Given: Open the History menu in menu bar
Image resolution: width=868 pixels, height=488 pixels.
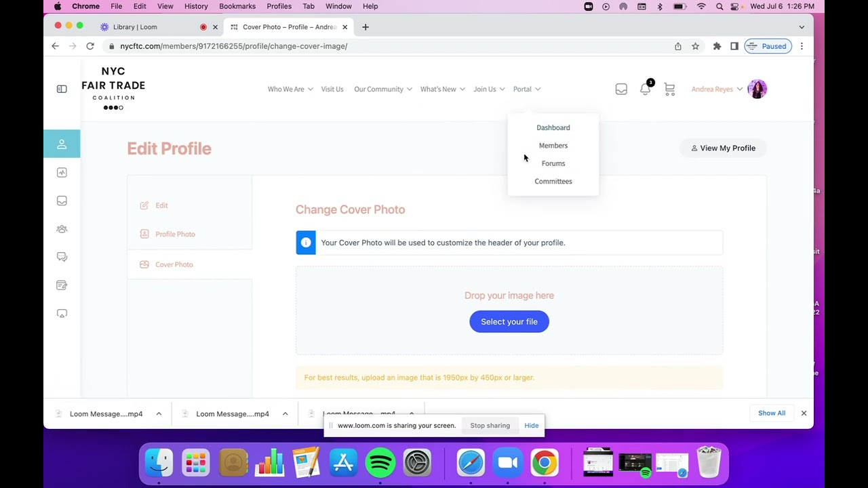Looking at the screenshot, I should click(196, 6).
